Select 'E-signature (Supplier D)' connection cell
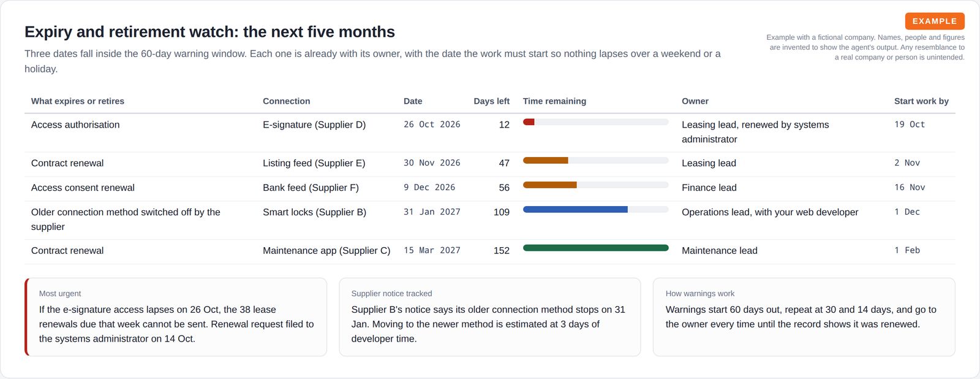Image resolution: width=980 pixels, height=379 pixels. coord(314,124)
